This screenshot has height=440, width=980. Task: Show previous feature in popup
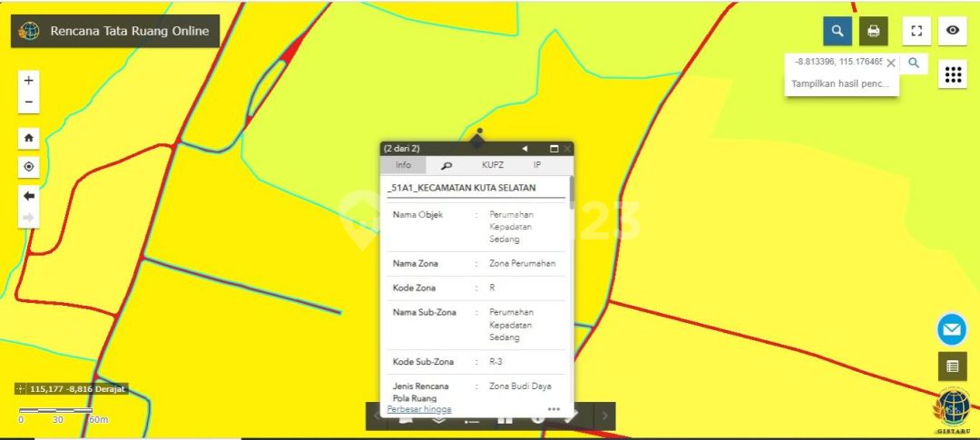pyautogui.click(x=524, y=148)
